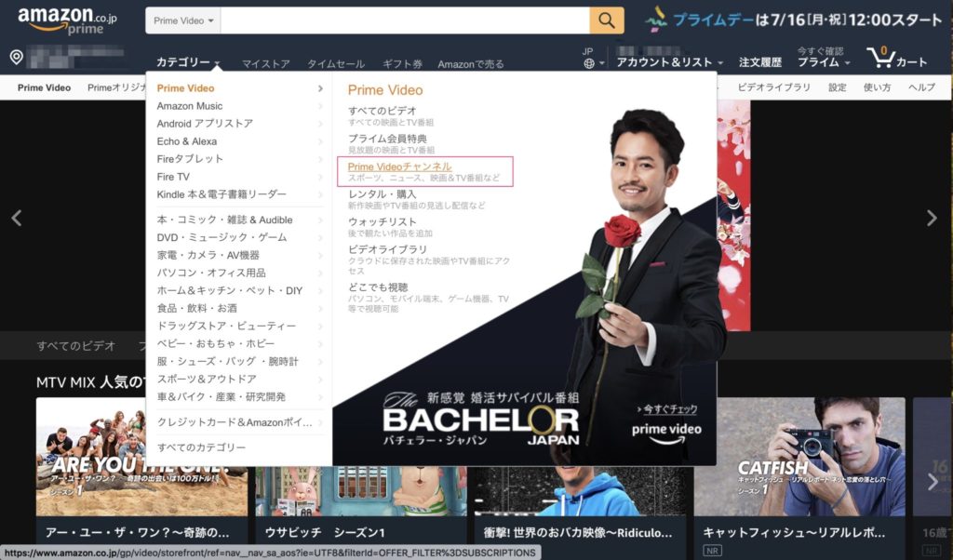Viewport: 953px width, 560px height.
Task: Select クレジットカード&Amazonポイント menu item
Action: [234, 422]
